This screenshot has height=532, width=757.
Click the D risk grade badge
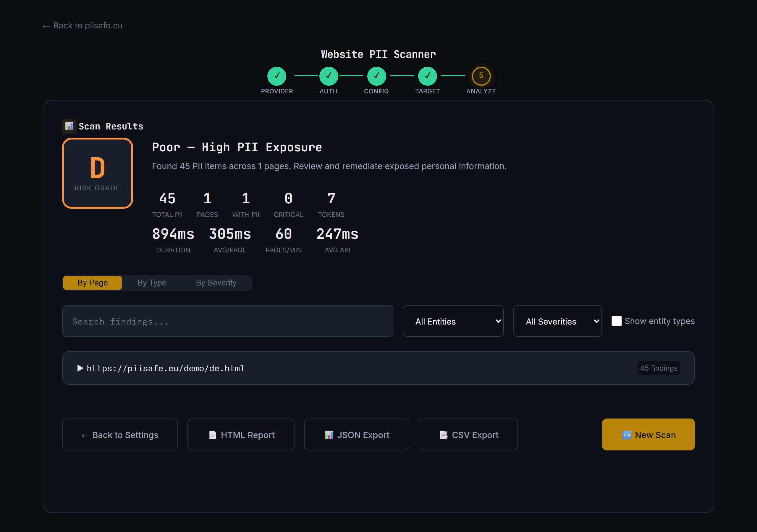click(x=98, y=173)
